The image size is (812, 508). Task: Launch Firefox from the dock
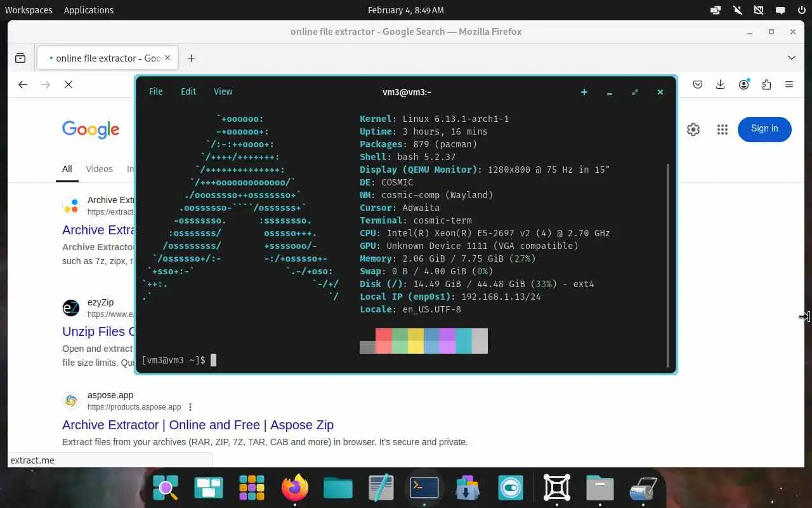pos(295,488)
